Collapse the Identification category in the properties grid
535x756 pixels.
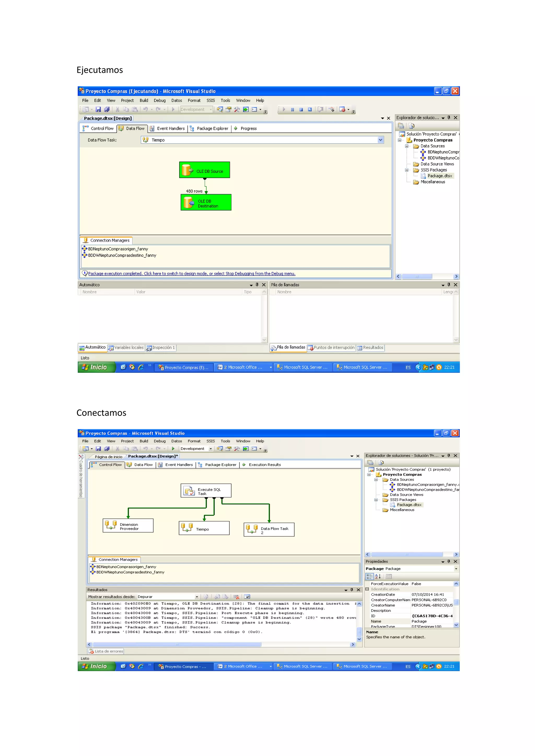click(x=367, y=589)
